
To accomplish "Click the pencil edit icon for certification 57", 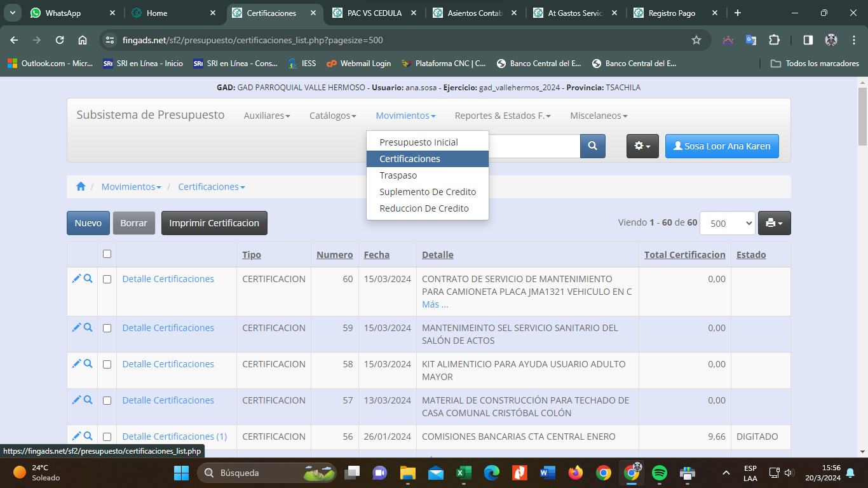I will click(x=76, y=400).
